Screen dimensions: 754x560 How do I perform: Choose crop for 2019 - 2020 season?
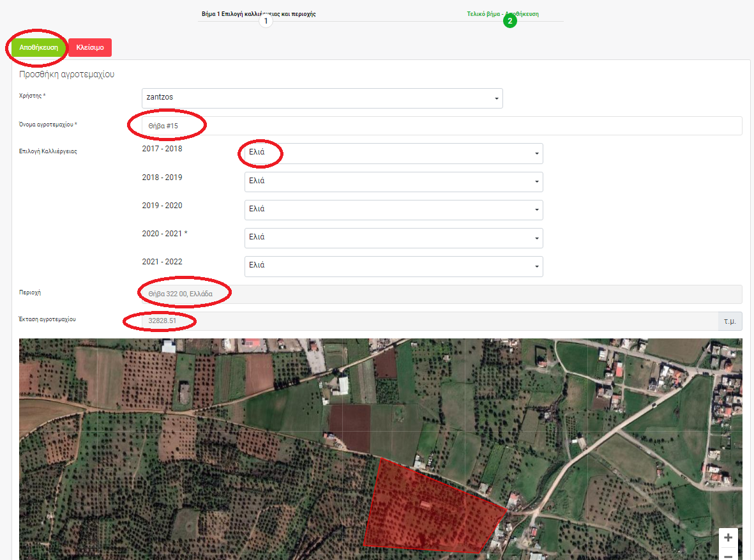point(393,209)
